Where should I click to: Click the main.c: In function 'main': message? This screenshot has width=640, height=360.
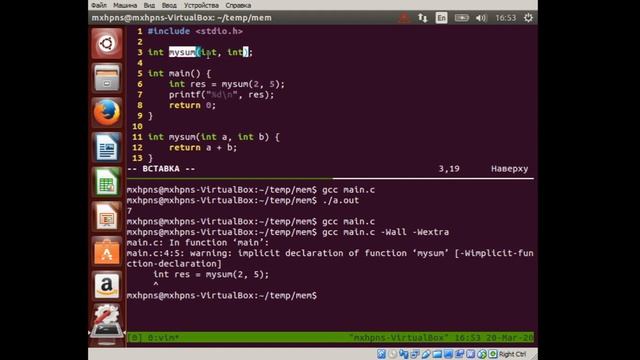[x=198, y=243]
